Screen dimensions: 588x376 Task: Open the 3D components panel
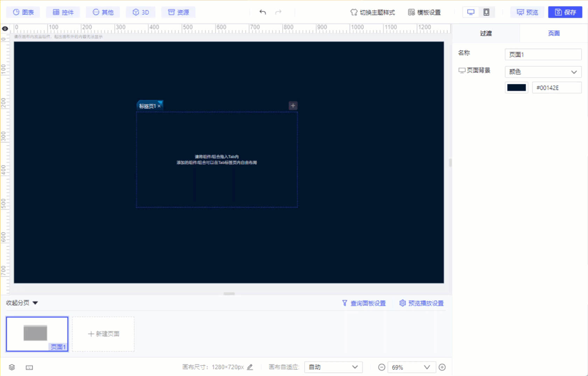pyautogui.click(x=140, y=12)
